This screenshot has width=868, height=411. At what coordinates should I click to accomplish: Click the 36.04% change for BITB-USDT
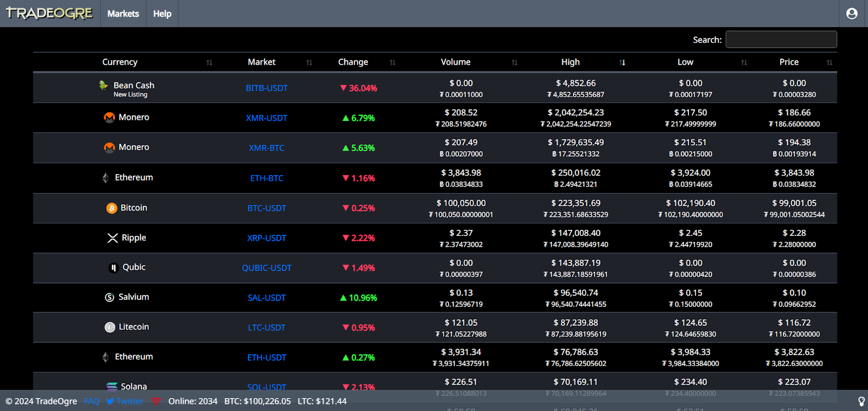[359, 88]
